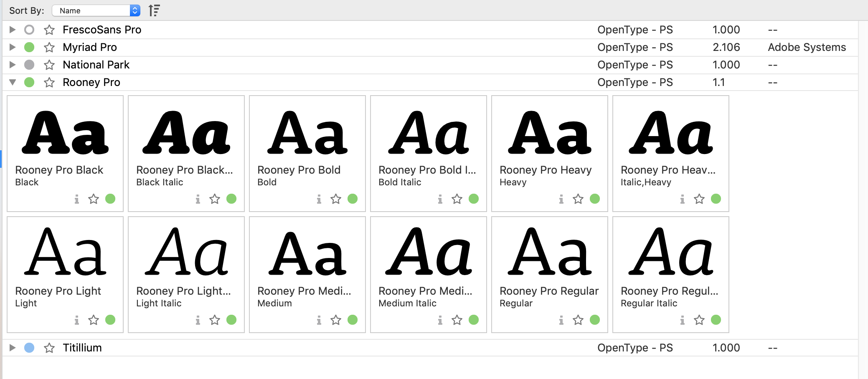Click the info icon on Rooney Pro Black card

[76, 199]
